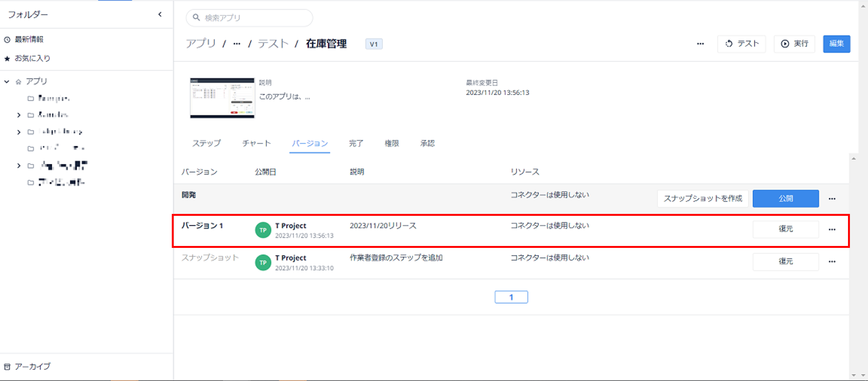
Task: Click TP avatar in スナップショット row
Action: 263,262
